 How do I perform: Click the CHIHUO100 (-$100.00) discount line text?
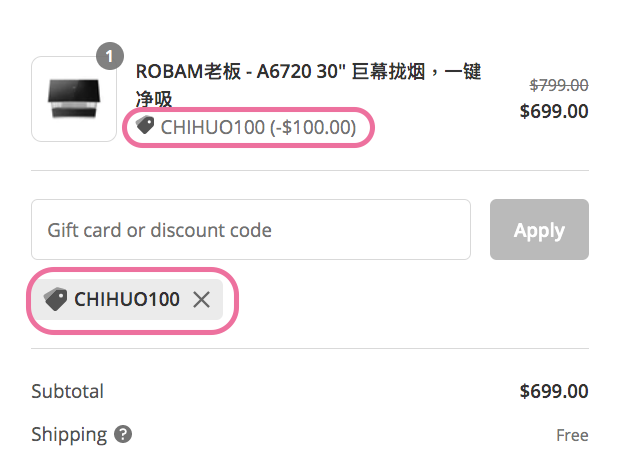coord(258,128)
